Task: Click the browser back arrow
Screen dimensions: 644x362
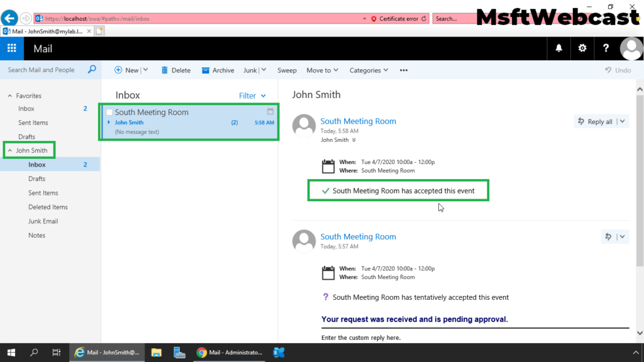Action: (9, 18)
